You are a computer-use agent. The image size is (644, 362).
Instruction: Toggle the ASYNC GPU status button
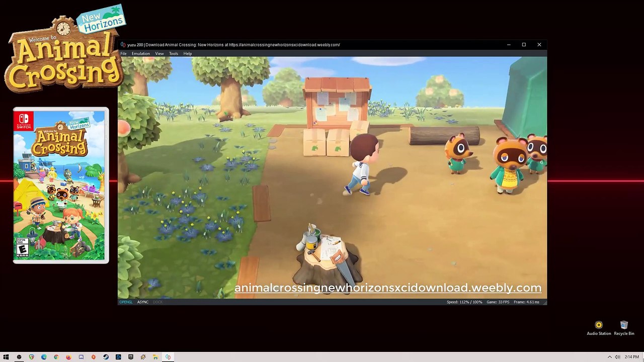click(x=143, y=302)
